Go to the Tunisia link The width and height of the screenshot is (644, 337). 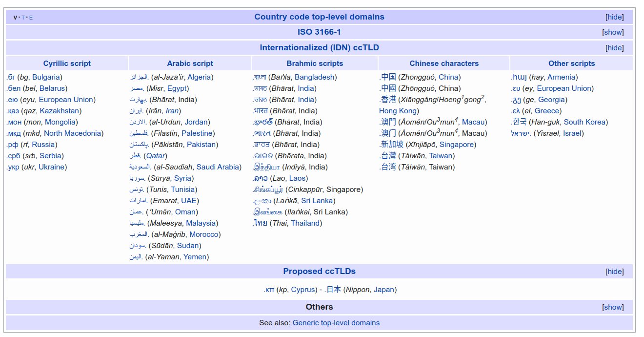point(183,190)
